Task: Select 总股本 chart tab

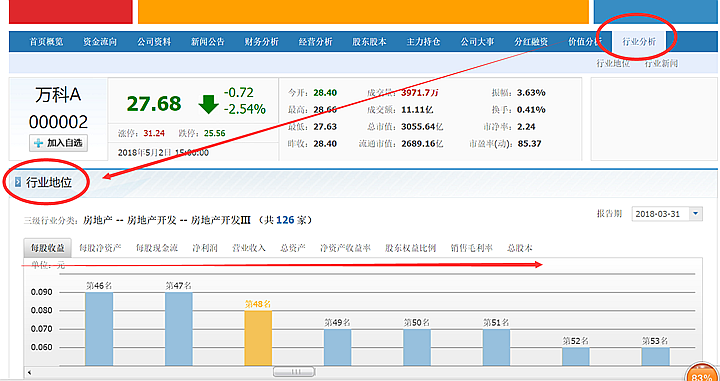Action: [x=520, y=248]
